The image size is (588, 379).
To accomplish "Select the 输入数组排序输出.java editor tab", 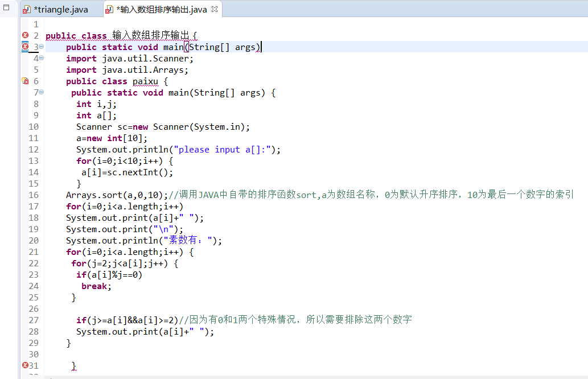I will (x=162, y=9).
